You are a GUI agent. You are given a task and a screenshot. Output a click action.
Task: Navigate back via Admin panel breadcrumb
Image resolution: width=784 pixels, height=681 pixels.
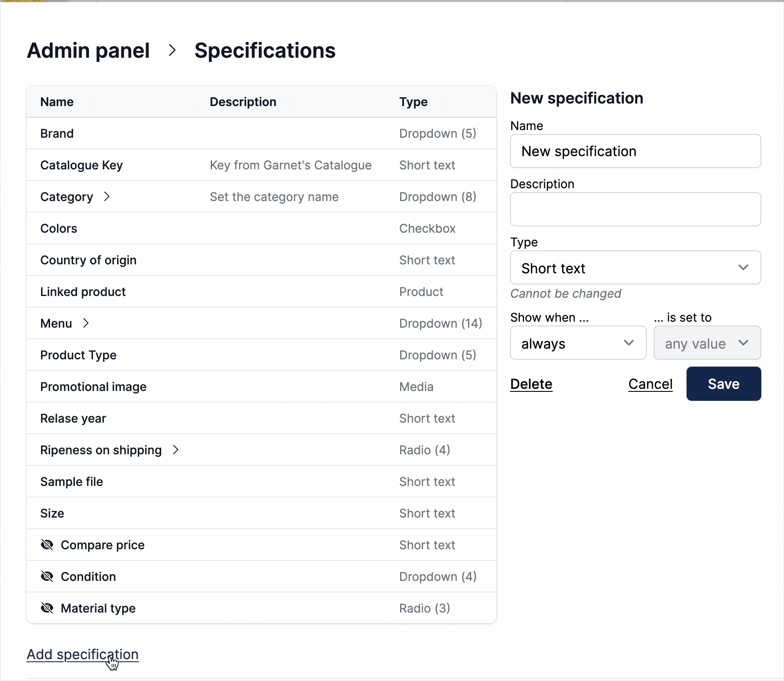click(x=88, y=50)
